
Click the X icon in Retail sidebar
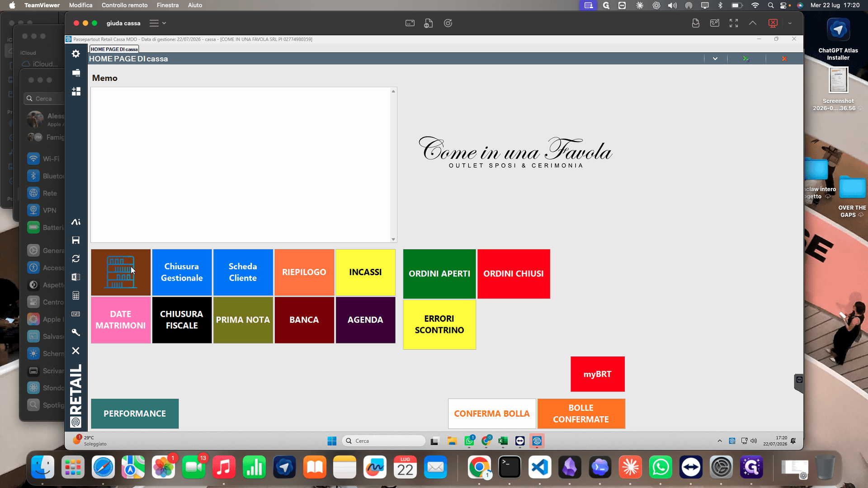76,351
